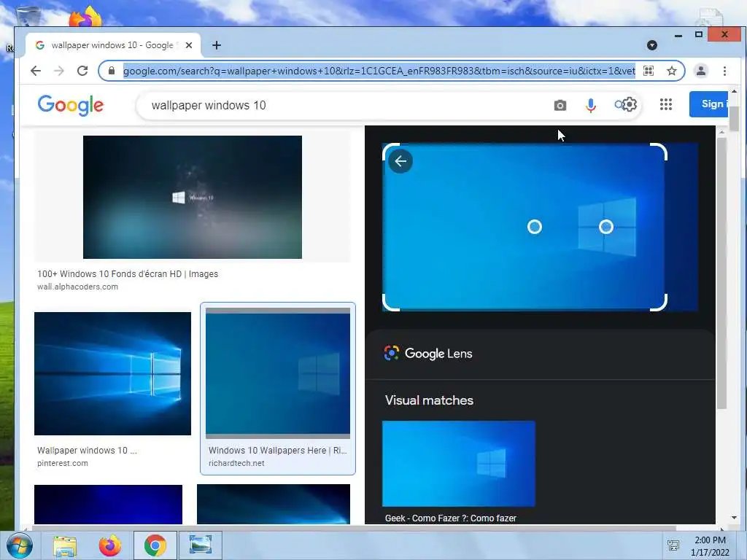Image resolution: width=747 pixels, height=560 pixels.
Task: Open the Geek - Como Fazer result title
Action: [x=451, y=518]
